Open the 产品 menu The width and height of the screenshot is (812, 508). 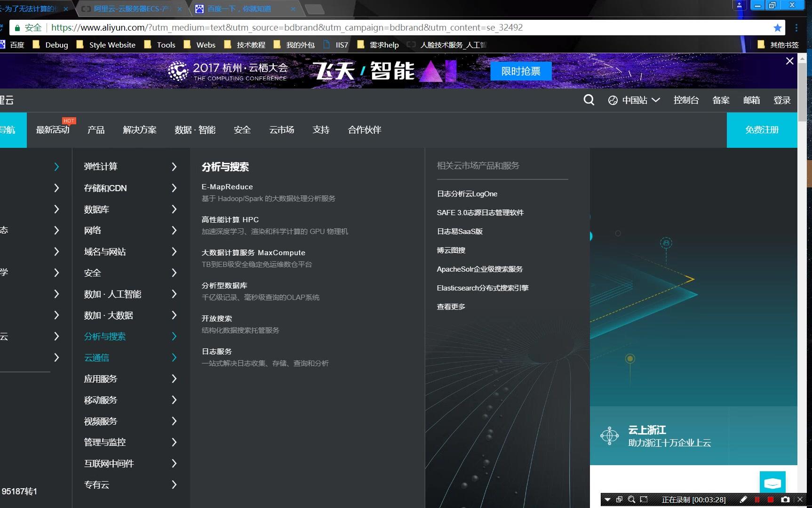96,129
